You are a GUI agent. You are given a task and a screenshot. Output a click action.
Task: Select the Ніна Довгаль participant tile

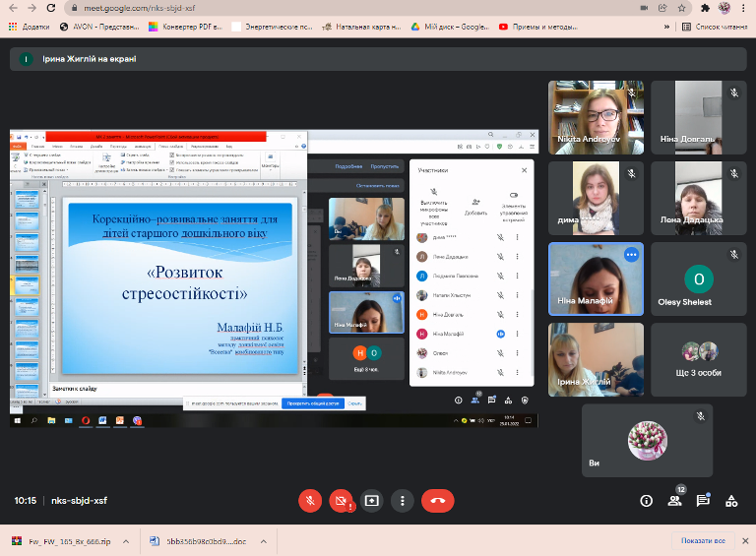[699, 117]
